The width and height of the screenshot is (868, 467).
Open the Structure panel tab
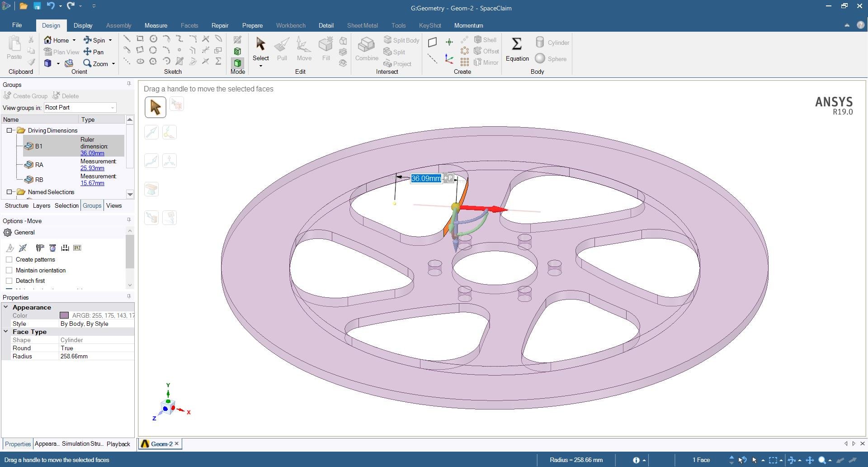(17, 206)
